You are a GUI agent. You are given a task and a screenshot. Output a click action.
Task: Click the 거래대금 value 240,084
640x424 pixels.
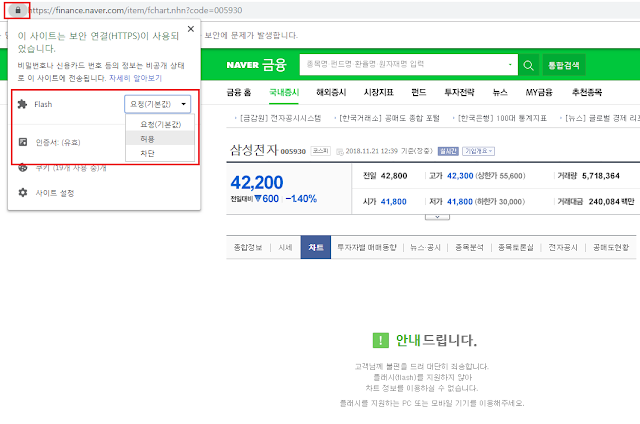[x=603, y=202]
